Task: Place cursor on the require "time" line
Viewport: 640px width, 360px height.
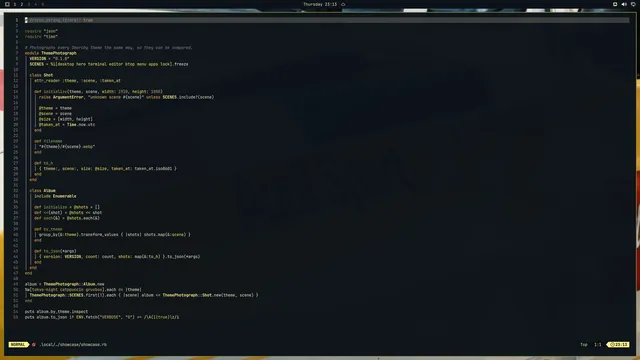Action: click(x=41, y=36)
